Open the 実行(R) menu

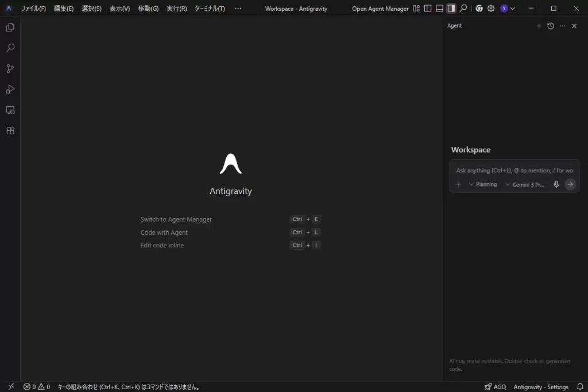[x=177, y=8]
